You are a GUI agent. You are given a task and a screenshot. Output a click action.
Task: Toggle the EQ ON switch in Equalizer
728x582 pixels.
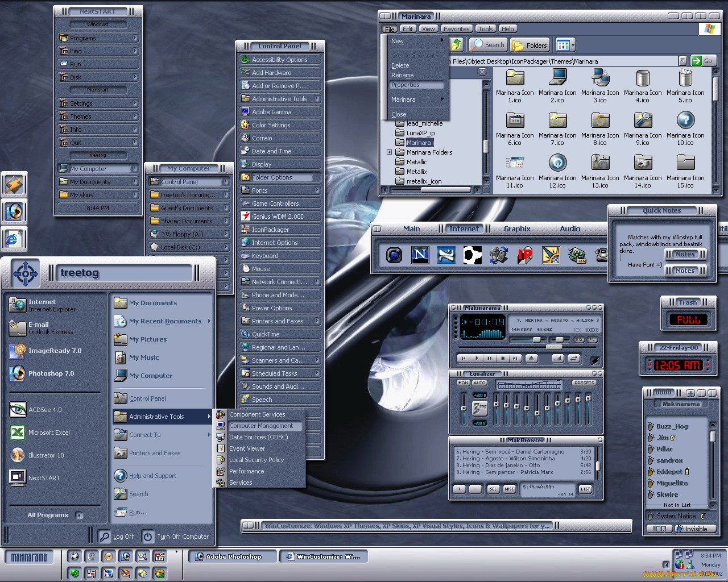tap(464, 383)
